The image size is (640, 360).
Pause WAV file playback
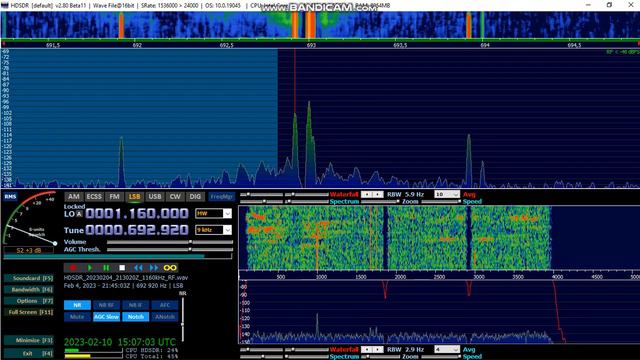point(106,268)
